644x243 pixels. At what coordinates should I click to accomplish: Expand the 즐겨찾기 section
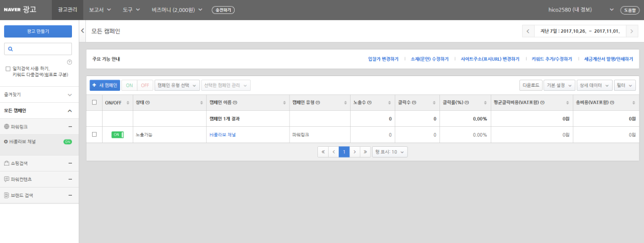click(69, 95)
